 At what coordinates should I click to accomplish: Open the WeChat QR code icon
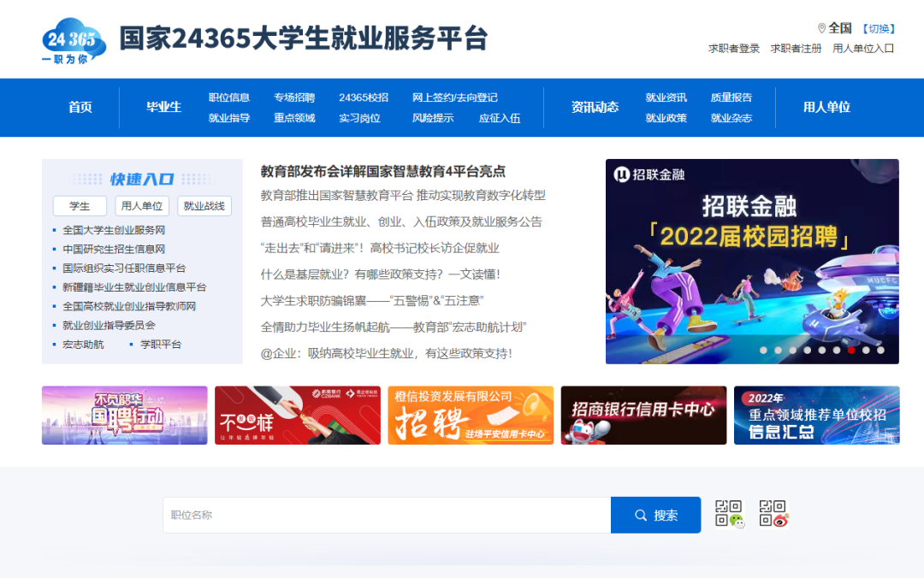tap(729, 514)
